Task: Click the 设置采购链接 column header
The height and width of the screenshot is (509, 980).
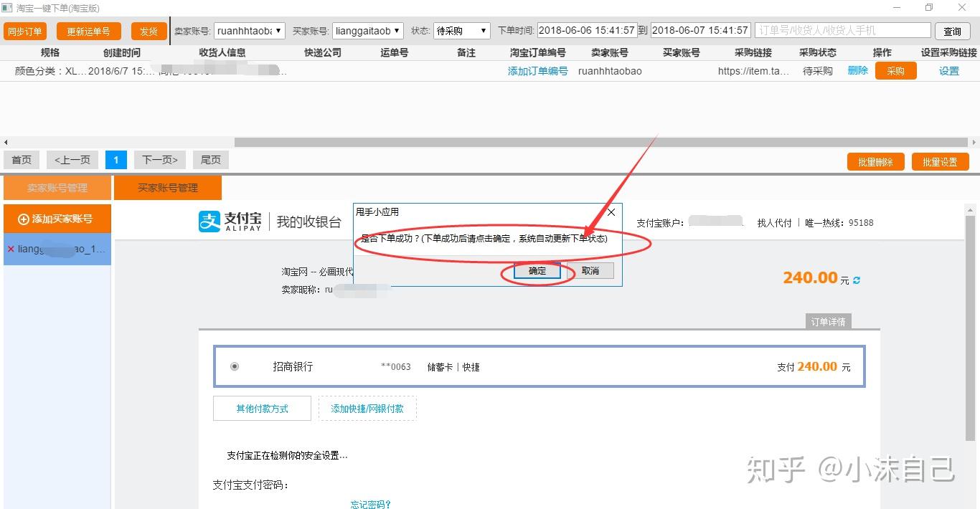Action: click(x=948, y=52)
